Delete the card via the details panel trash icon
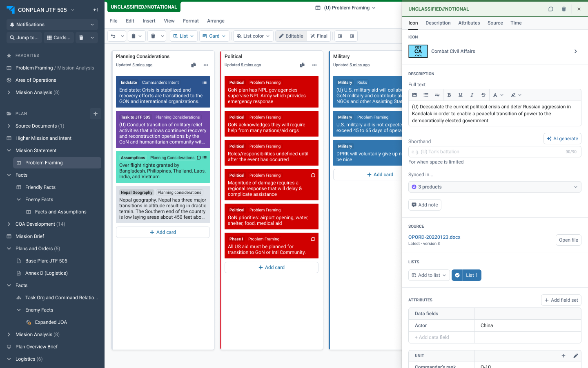The image size is (588, 368). pyautogui.click(x=564, y=9)
